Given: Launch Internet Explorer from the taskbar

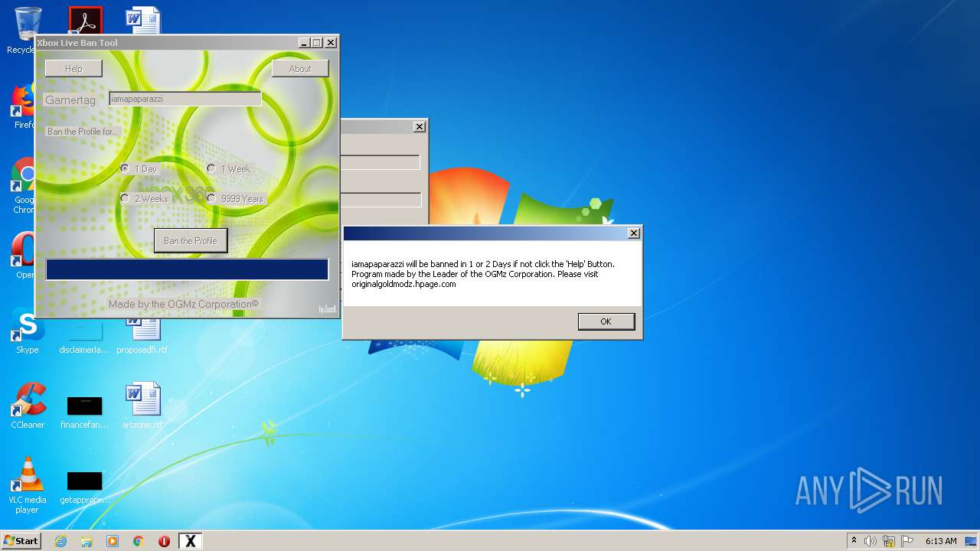Looking at the screenshot, I should pos(61,541).
